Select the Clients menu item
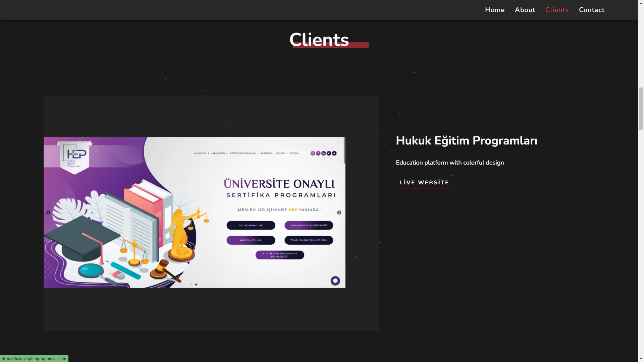The width and height of the screenshot is (644, 362). coord(556,10)
